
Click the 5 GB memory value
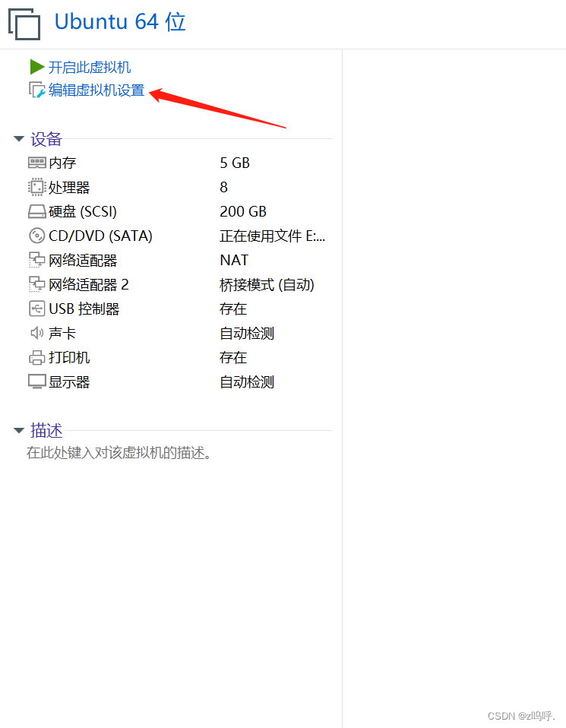click(x=235, y=163)
